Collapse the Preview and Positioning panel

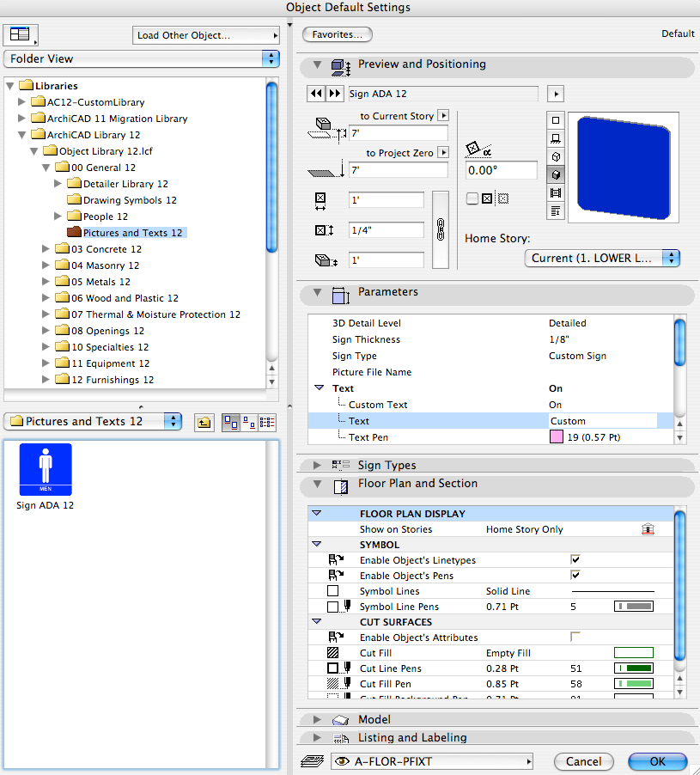317,64
